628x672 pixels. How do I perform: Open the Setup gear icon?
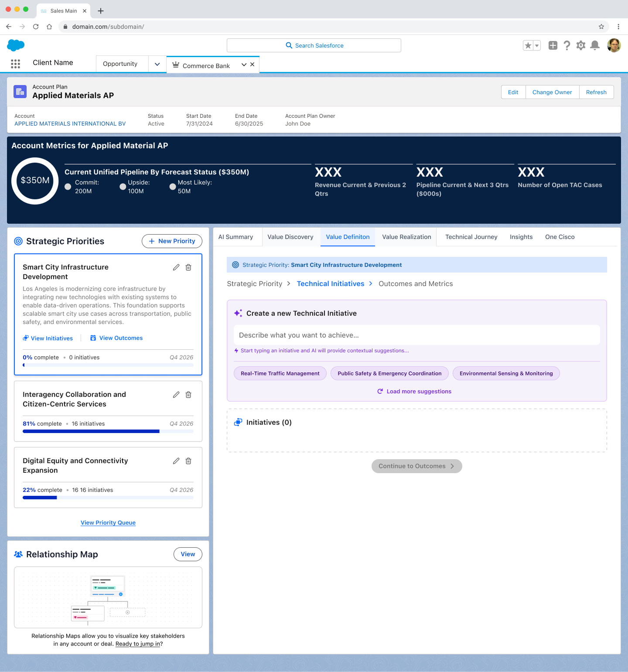click(x=580, y=45)
